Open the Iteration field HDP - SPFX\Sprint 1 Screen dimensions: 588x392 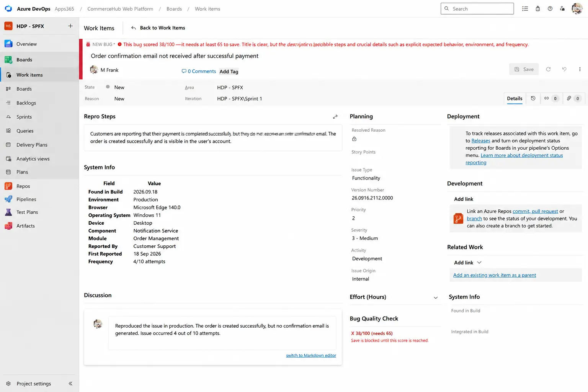[240, 99]
